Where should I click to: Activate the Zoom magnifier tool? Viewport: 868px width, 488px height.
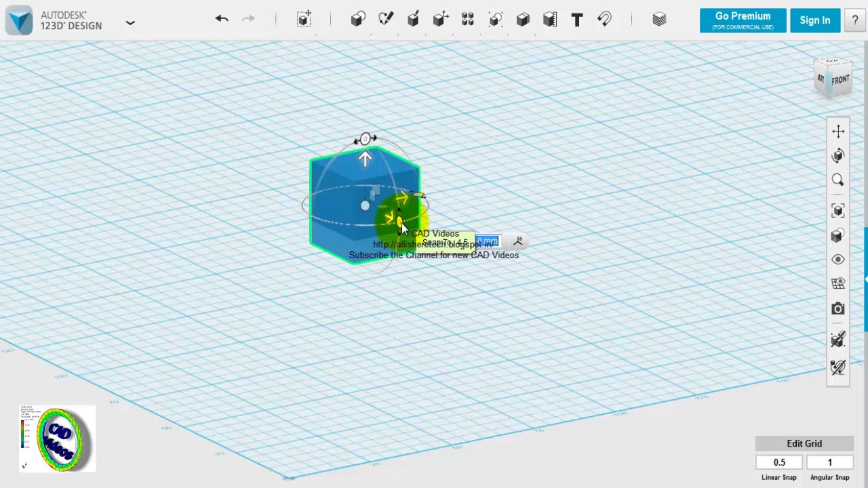[x=838, y=180]
